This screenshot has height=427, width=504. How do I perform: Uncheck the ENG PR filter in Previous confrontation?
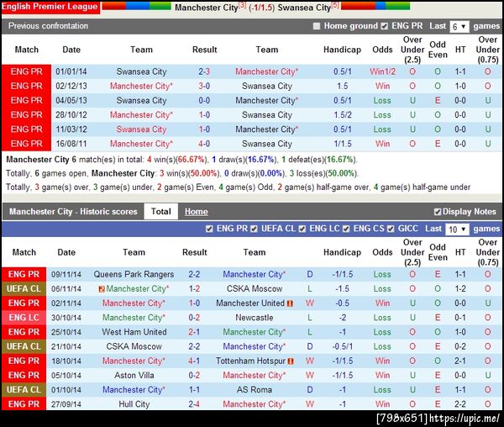(385, 26)
